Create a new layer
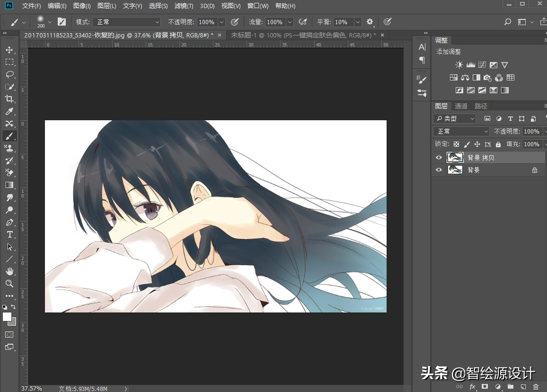The height and width of the screenshot is (392, 547). [523, 386]
